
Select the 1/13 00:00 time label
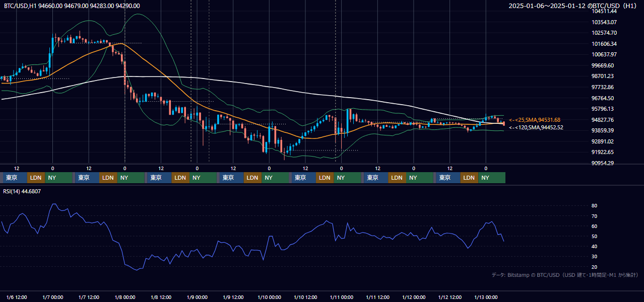click(486, 297)
